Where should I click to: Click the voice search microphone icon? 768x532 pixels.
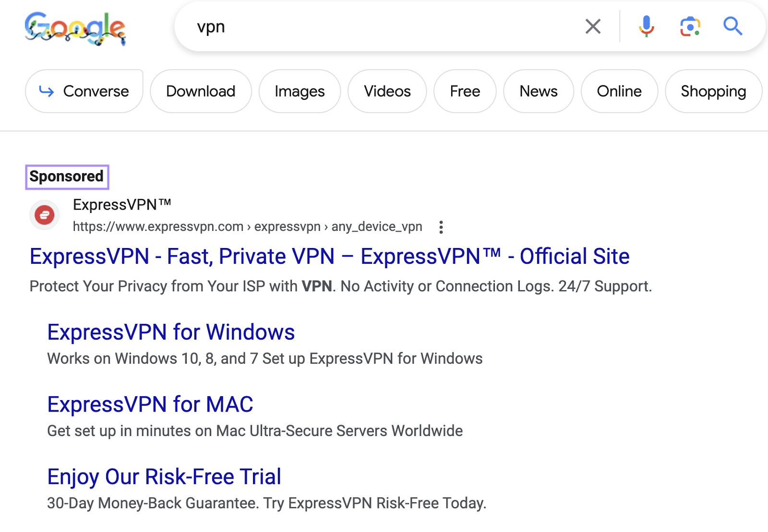tap(646, 26)
